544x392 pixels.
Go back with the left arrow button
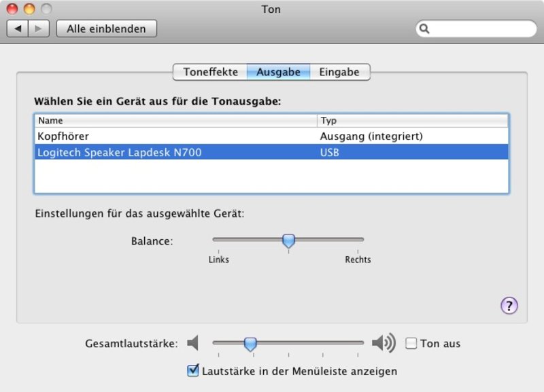(x=18, y=29)
